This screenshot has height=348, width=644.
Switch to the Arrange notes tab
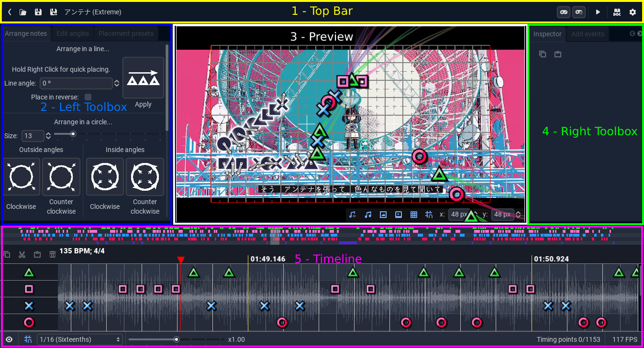26,33
